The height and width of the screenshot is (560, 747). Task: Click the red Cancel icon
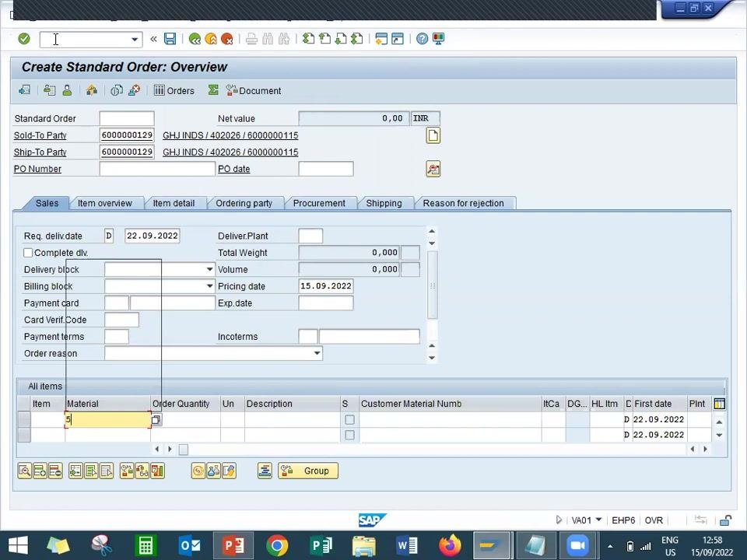pos(227,39)
